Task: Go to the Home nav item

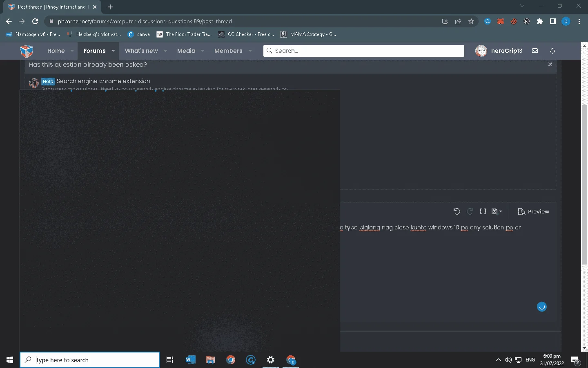Action: (x=56, y=51)
